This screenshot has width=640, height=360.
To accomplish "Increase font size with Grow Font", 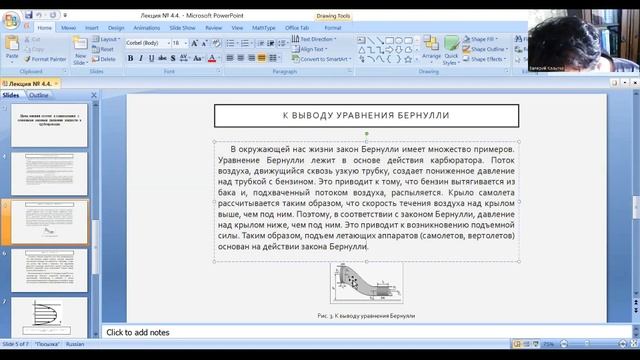I will point(195,43).
